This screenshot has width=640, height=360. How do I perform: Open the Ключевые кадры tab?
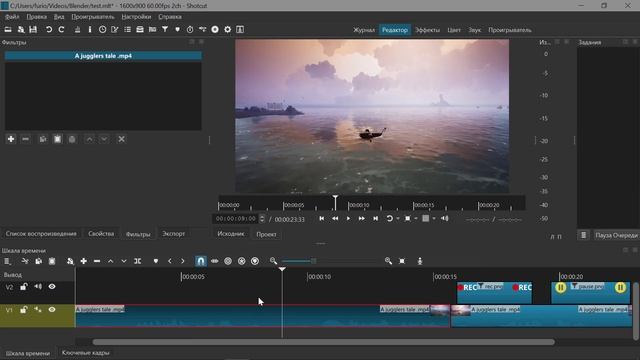[86, 353]
